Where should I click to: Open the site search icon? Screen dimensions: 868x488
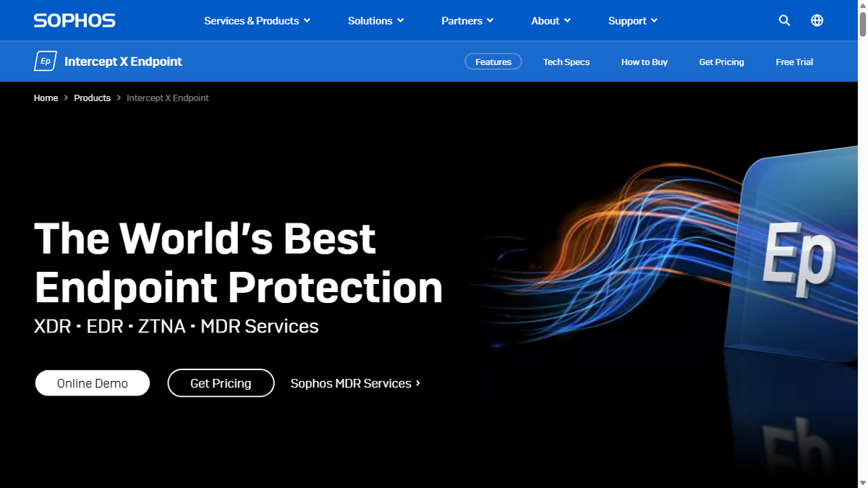(x=784, y=20)
